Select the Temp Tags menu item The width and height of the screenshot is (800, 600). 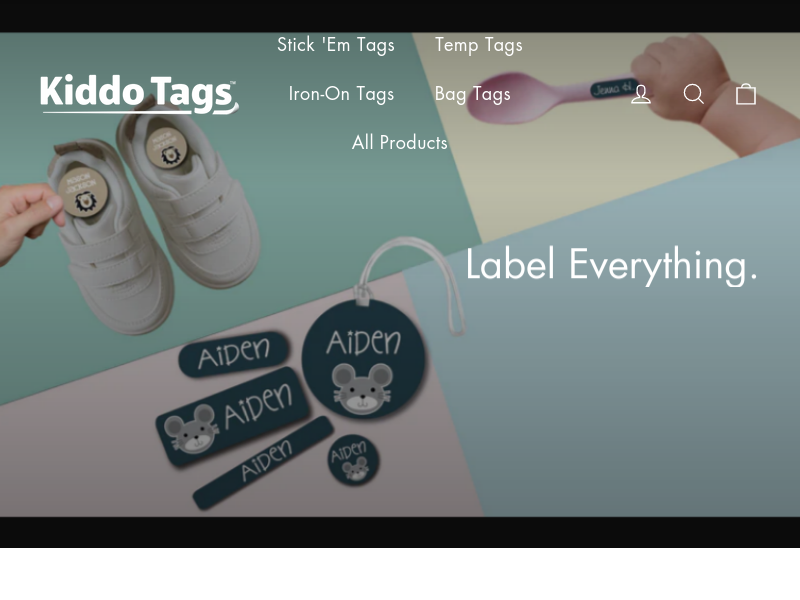[479, 45]
